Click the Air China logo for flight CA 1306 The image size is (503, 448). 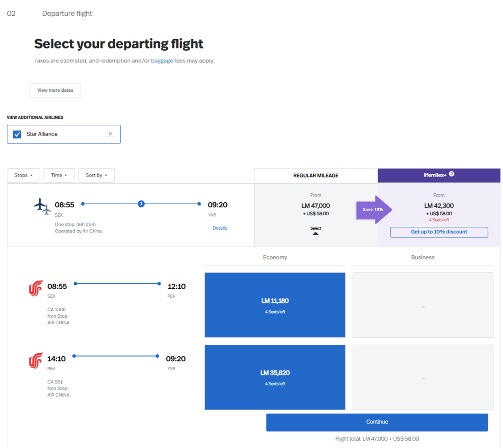pyautogui.click(x=36, y=288)
